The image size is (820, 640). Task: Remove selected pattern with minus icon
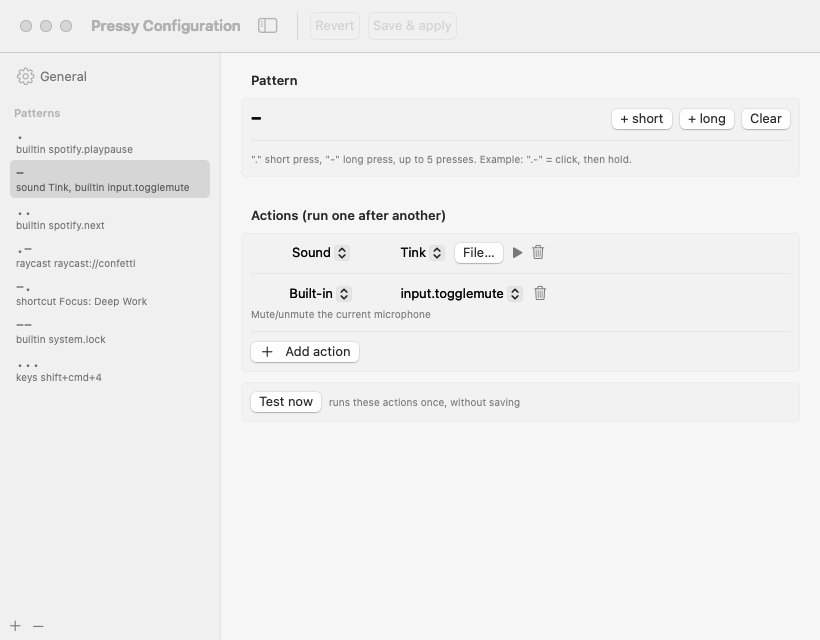point(38,625)
